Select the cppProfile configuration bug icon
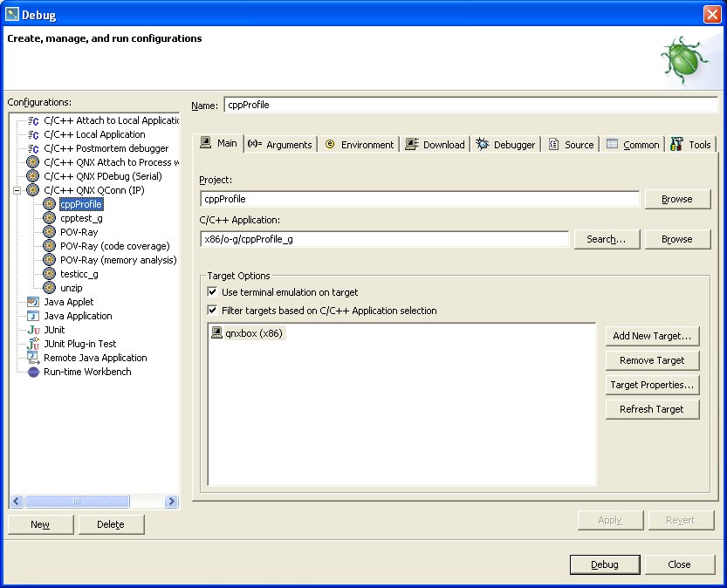The width and height of the screenshot is (727, 588). [50, 203]
